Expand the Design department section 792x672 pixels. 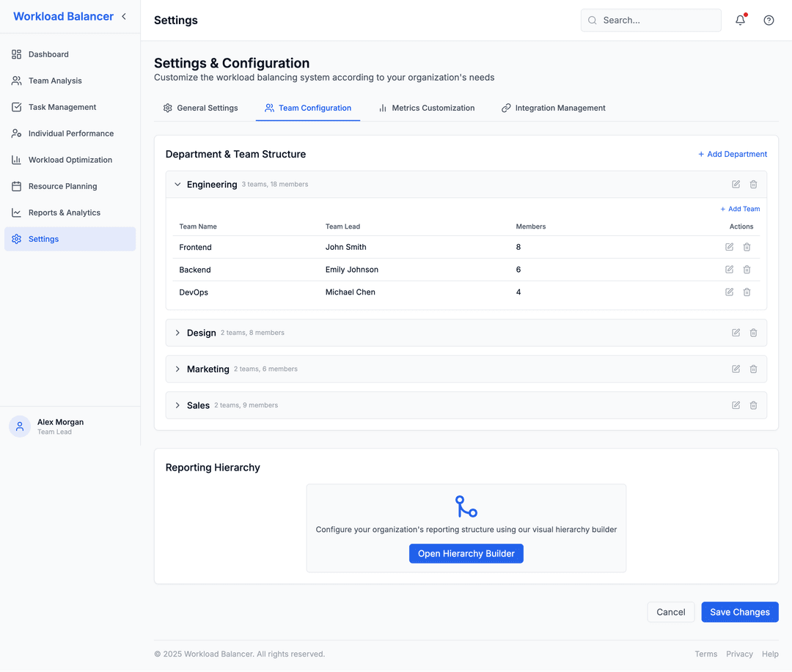click(x=177, y=332)
